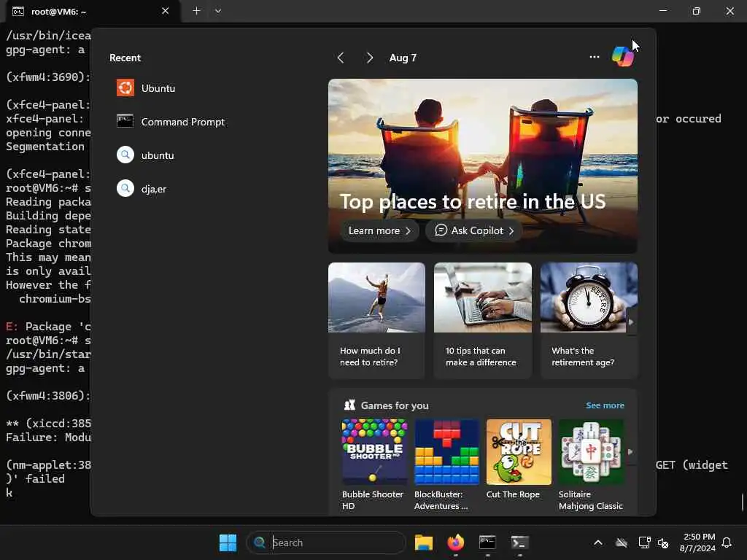Screen dimensions: 747x560
Task: Open '10 tips that can make a difference' card
Action: pos(483,321)
